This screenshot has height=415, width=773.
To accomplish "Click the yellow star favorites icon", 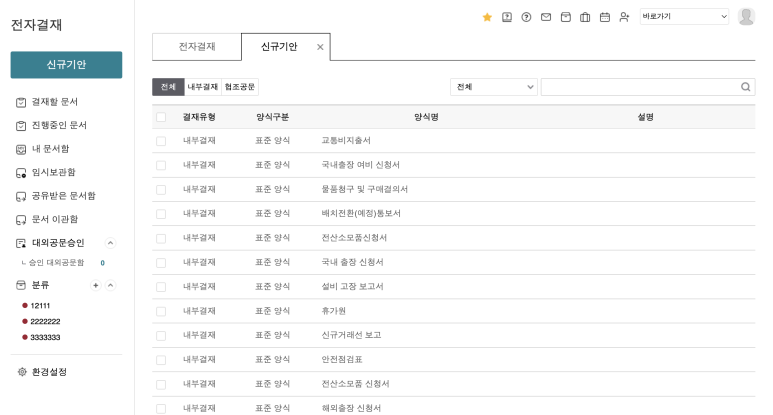I will click(487, 17).
